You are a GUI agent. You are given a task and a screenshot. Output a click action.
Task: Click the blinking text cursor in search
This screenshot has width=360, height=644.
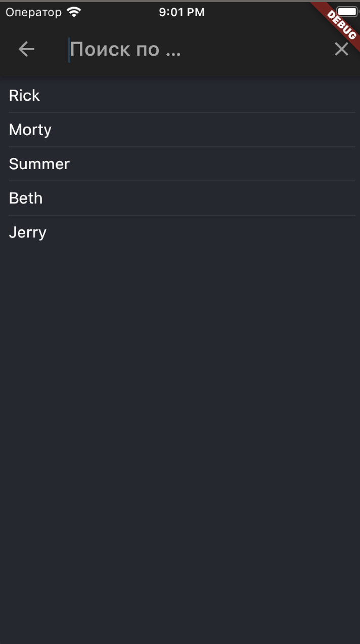(69, 50)
